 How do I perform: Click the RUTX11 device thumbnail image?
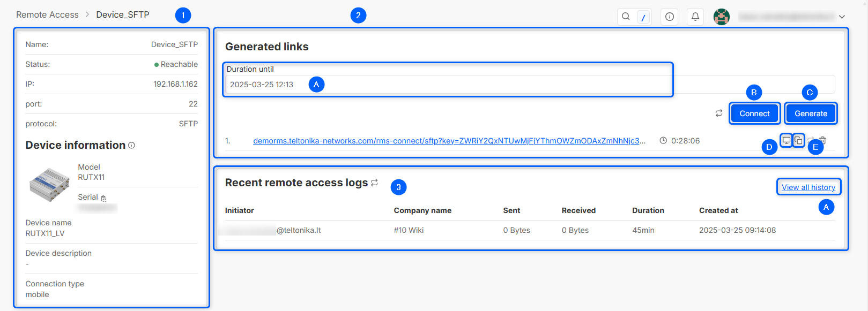point(49,185)
